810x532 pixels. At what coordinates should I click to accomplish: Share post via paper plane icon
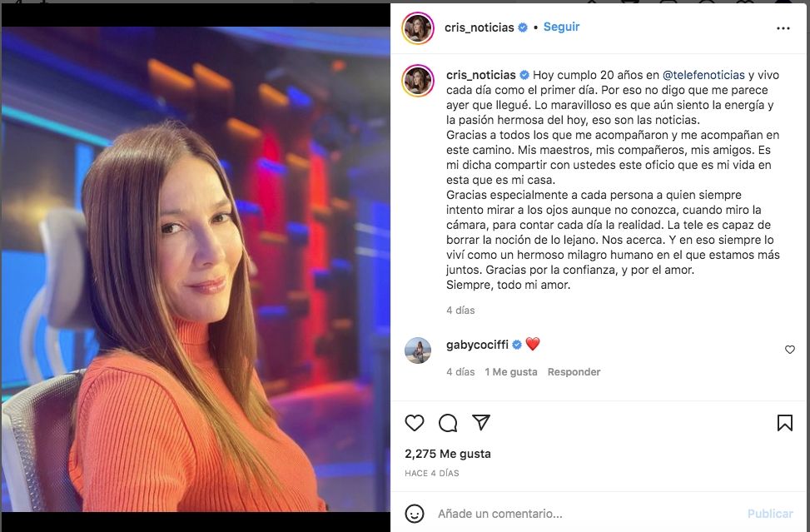click(481, 422)
